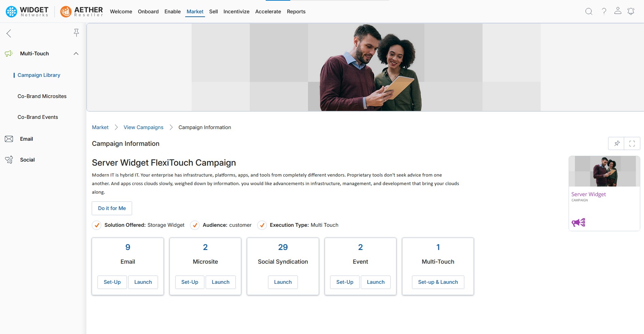Screen dimensions: 644x334
Task: Pin the sidebar using pushpin icon
Action: [76, 33]
